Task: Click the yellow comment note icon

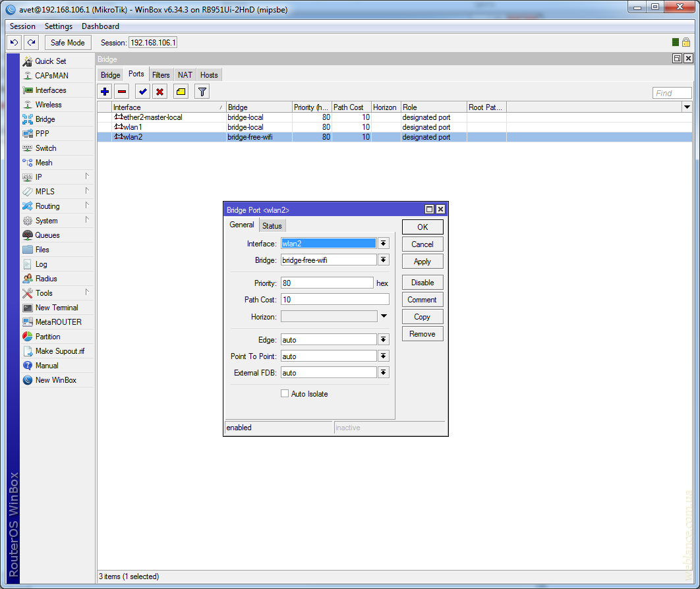Action: [181, 92]
